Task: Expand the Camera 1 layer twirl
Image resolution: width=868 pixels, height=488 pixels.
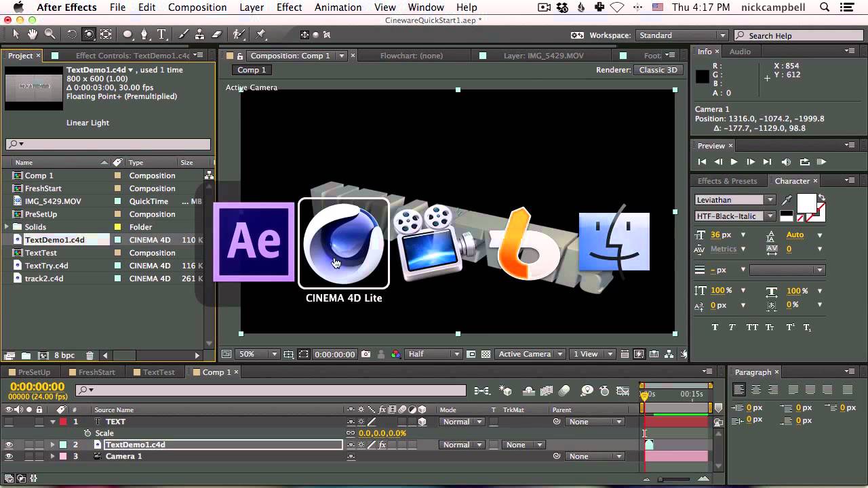Action: [x=52, y=456]
